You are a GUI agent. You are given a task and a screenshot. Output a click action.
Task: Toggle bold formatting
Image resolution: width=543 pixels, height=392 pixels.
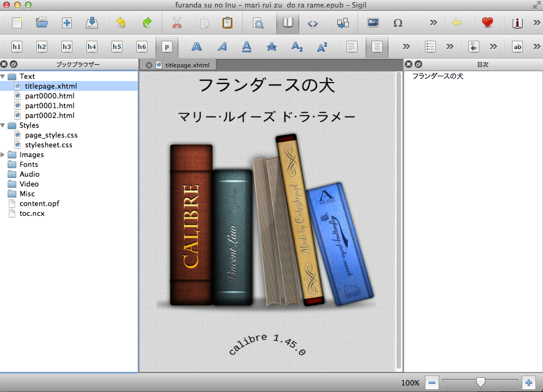pos(197,47)
